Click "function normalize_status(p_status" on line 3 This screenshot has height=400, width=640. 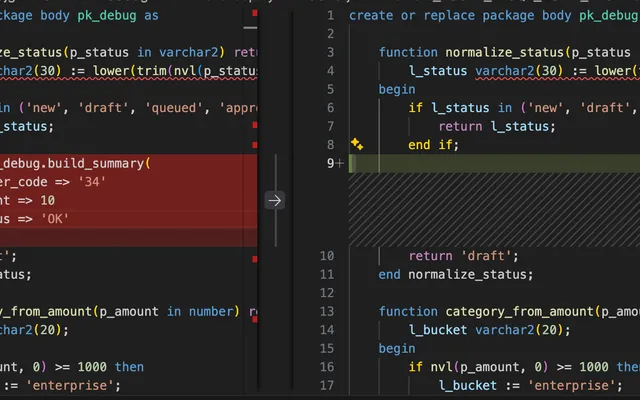(x=504, y=52)
